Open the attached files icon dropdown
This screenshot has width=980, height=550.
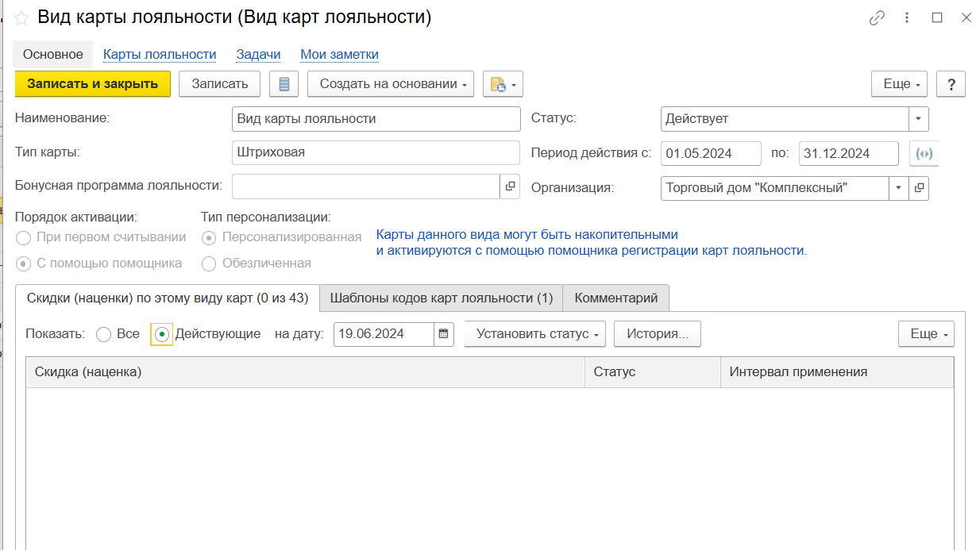[503, 84]
